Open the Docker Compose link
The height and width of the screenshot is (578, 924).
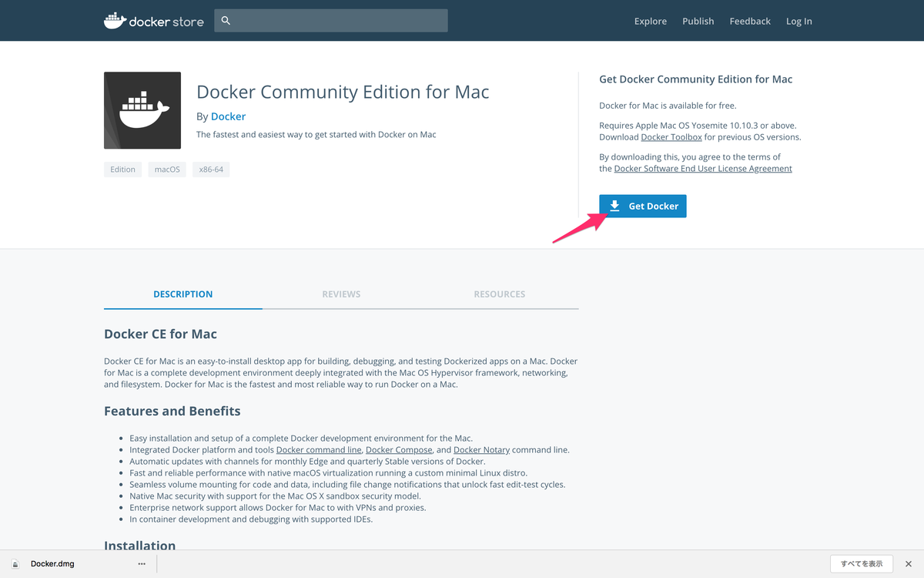point(399,449)
